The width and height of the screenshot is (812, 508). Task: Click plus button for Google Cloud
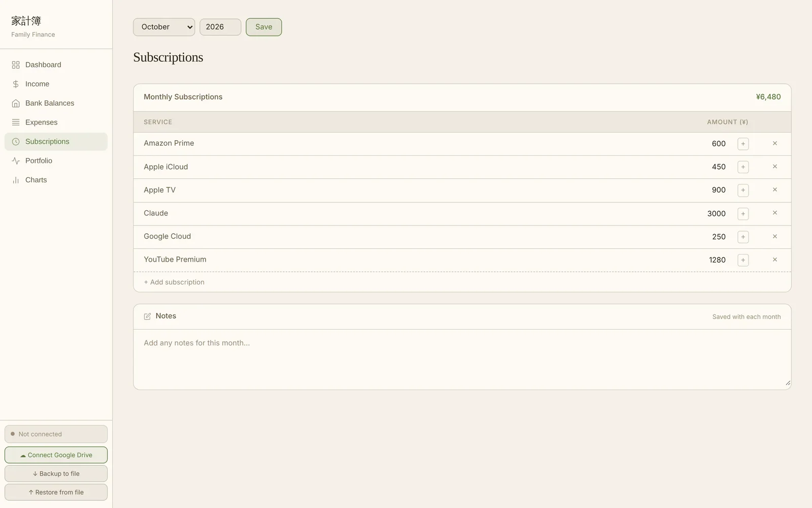[743, 237]
